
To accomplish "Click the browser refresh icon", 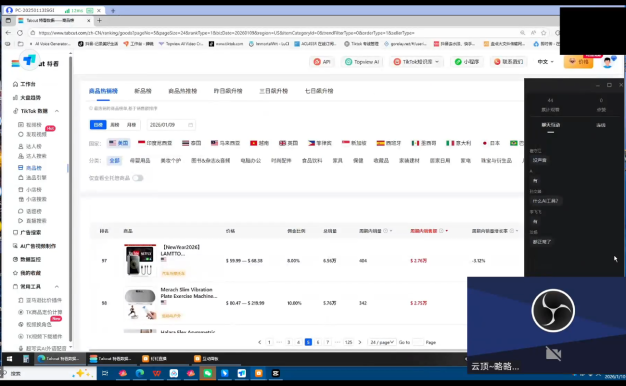I will point(20,33).
